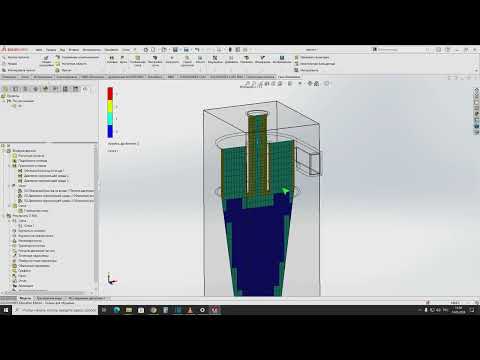Click the first icon in quick access toolbar
This screenshot has height=360, width=480.
point(146,50)
